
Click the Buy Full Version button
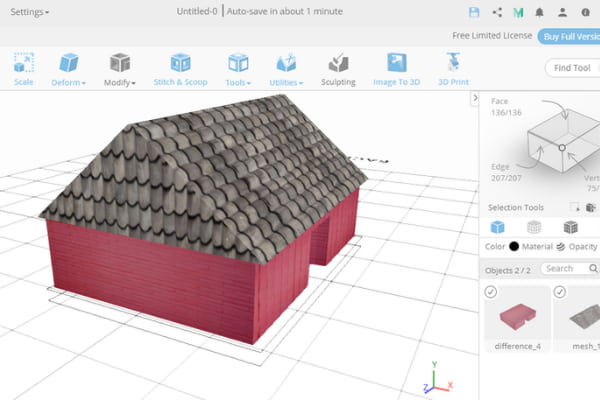click(569, 36)
